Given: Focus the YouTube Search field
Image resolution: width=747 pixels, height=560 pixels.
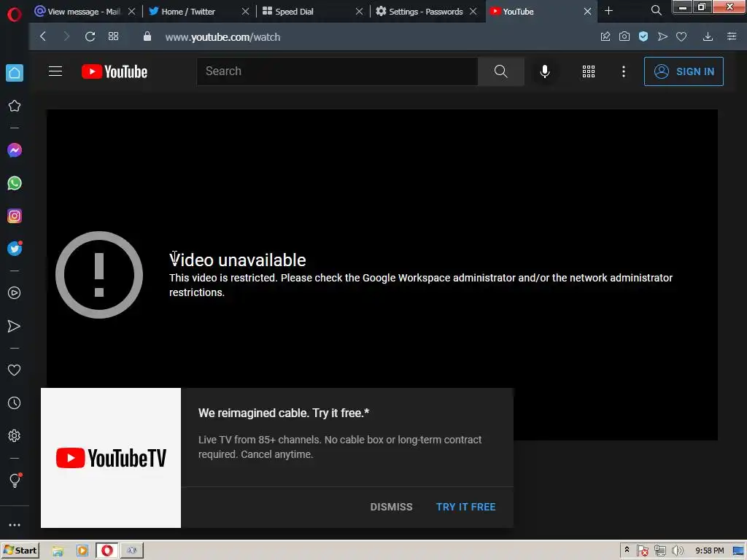Looking at the screenshot, I should [337, 71].
